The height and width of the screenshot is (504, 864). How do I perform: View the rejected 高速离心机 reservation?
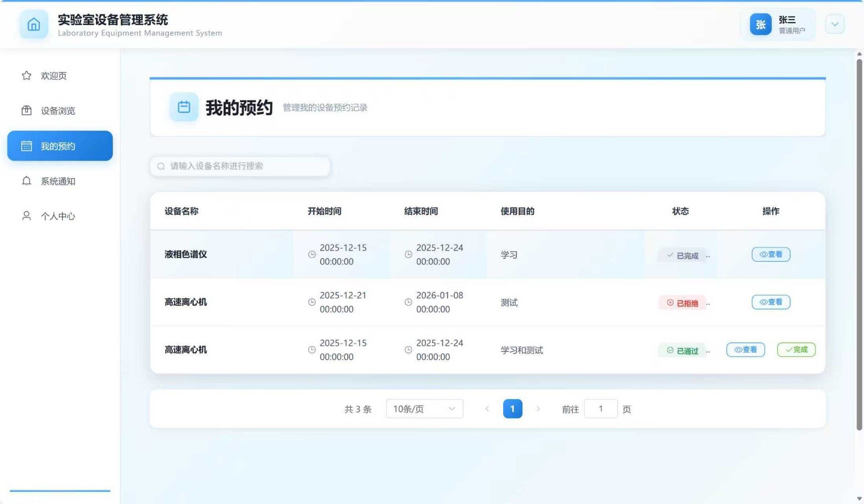point(770,302)
